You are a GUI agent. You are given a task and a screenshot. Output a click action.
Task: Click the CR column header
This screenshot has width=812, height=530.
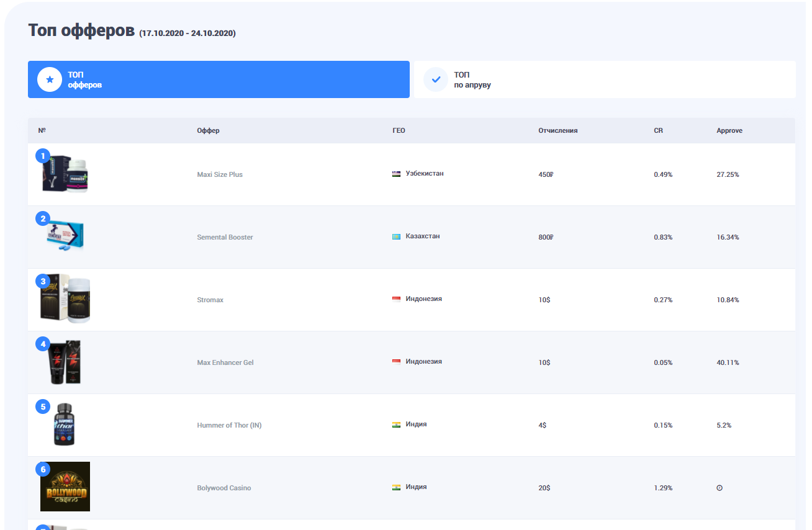tap(658, 130)
